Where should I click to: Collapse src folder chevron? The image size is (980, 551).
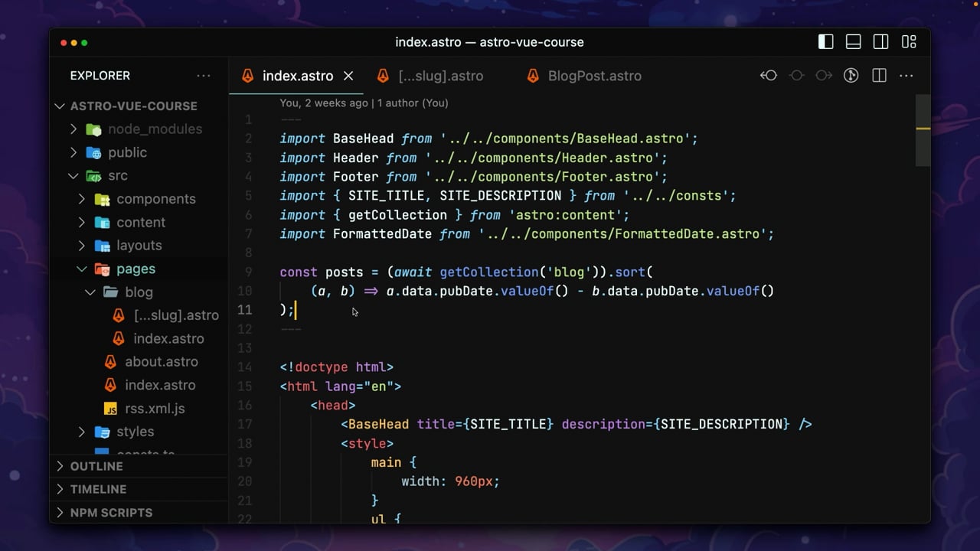[73, 176]
